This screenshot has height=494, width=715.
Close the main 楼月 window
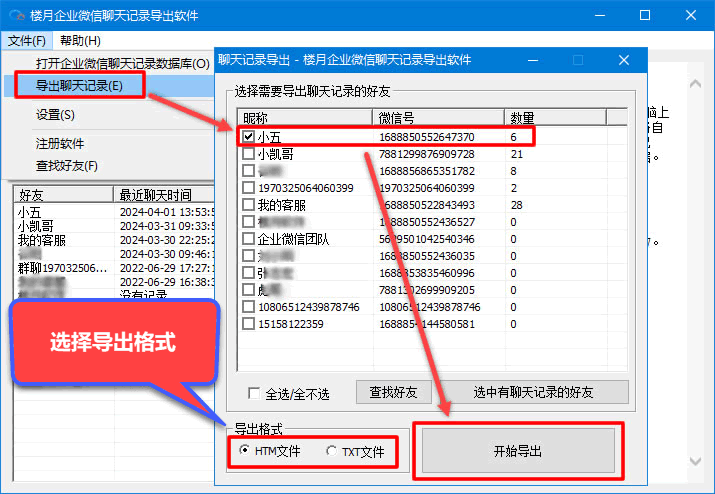(x=691, y=15)
